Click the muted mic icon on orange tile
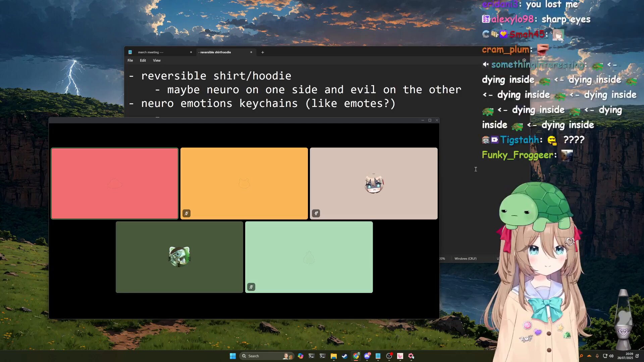The image size is (644, 362). [x=186, y=214]
